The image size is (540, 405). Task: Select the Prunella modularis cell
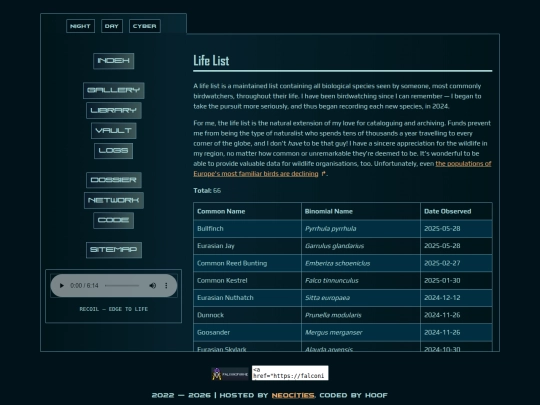coord(361,315)
